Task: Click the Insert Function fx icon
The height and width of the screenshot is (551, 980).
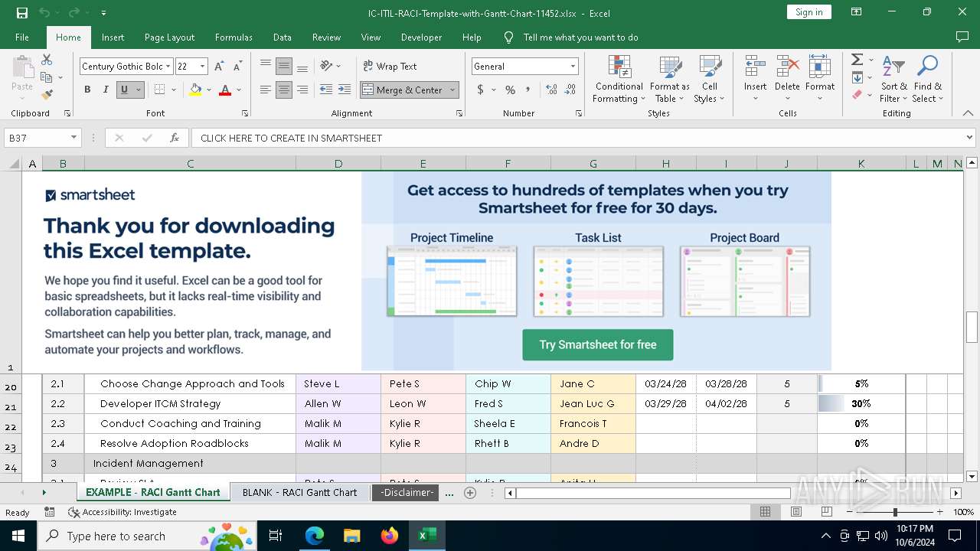Action: 175,138
